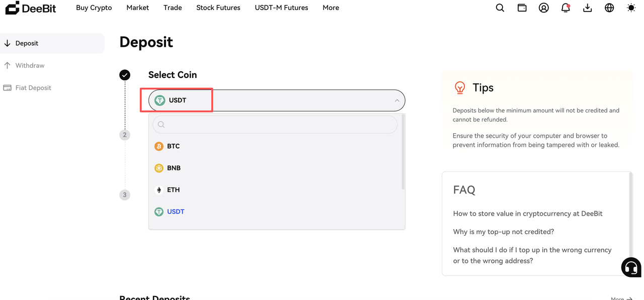
Task: Open the search magnifier in header
Action: 500,8
